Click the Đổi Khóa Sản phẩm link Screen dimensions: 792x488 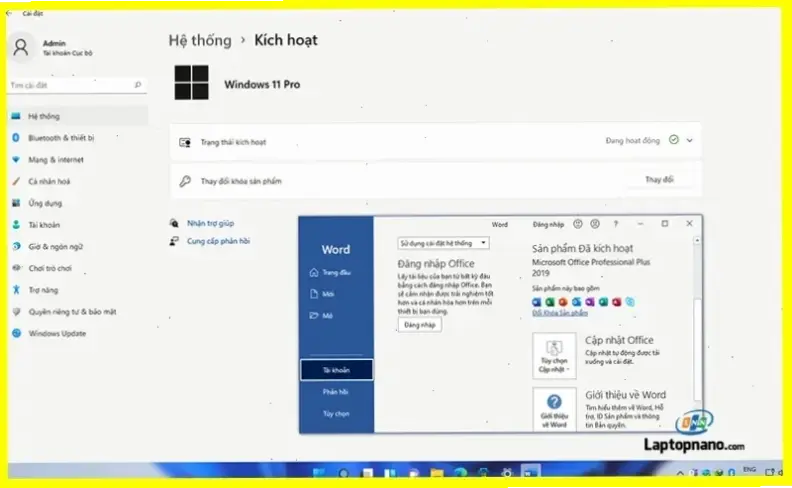pyautogui.click(x=559, y=313)
